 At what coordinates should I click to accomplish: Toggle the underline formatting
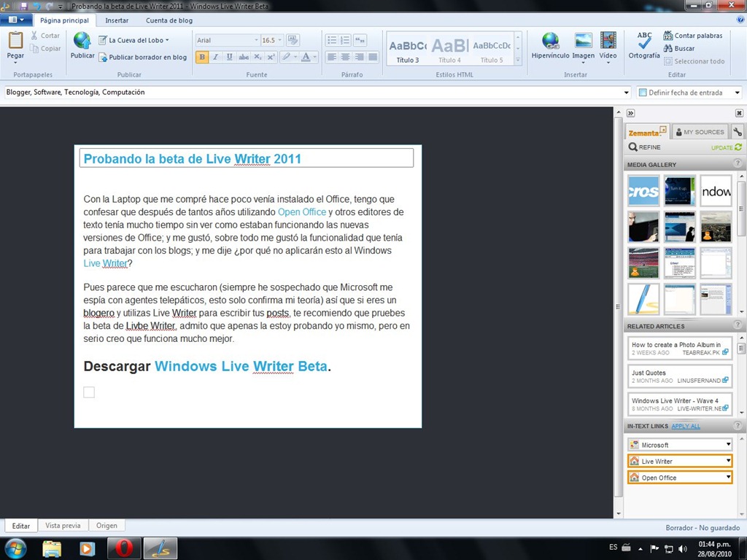click(230, 57)
